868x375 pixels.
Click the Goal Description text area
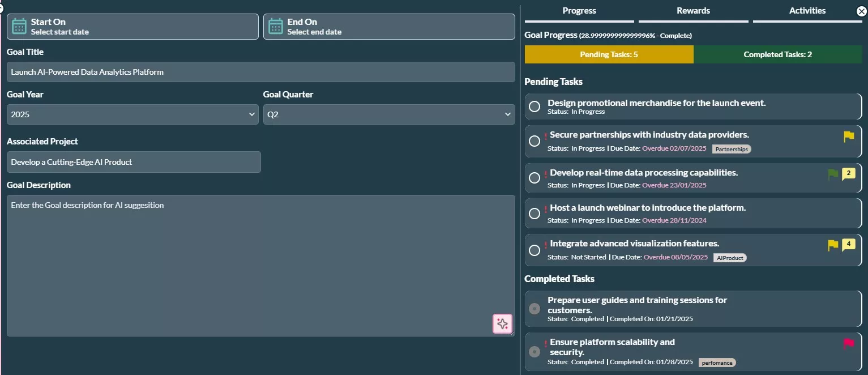(x=261, y=266)
